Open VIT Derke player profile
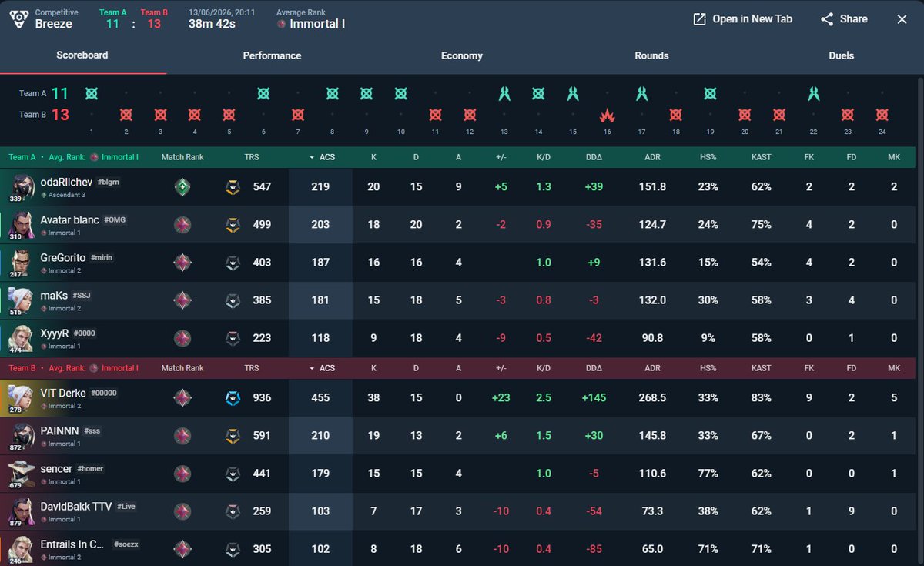 tap(62, 393)
